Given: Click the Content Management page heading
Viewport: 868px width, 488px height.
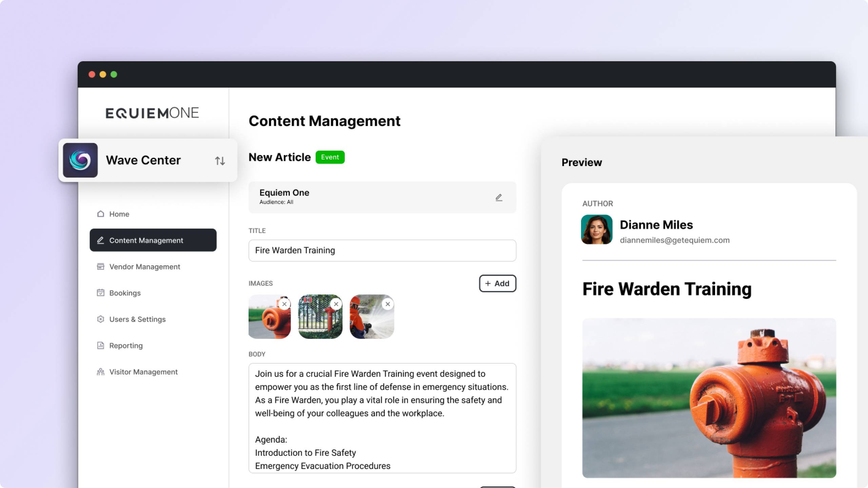Looking at the screenshot, I should [324, 121].
